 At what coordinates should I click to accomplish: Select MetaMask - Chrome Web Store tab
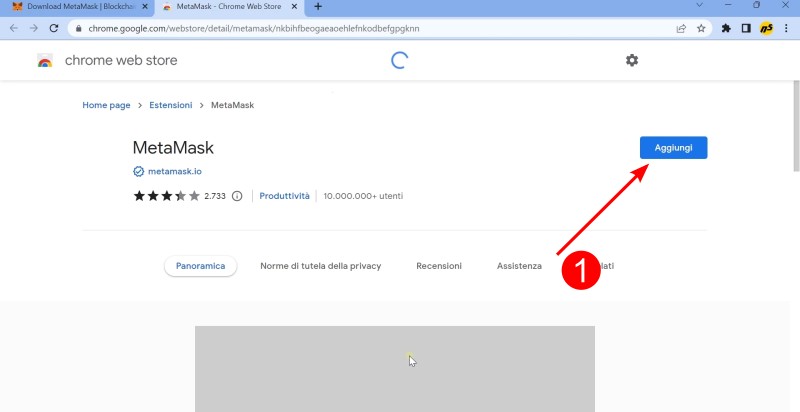click(x=230, y=7)
